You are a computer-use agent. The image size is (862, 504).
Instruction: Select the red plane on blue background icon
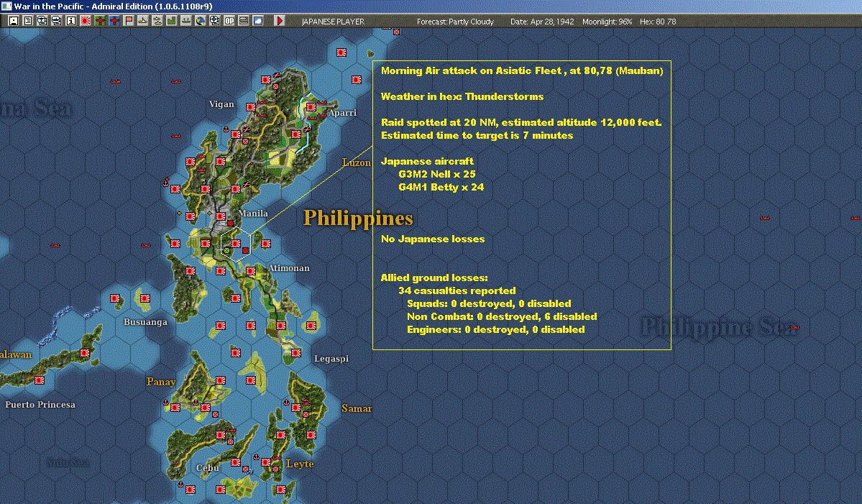pos(114,21)
